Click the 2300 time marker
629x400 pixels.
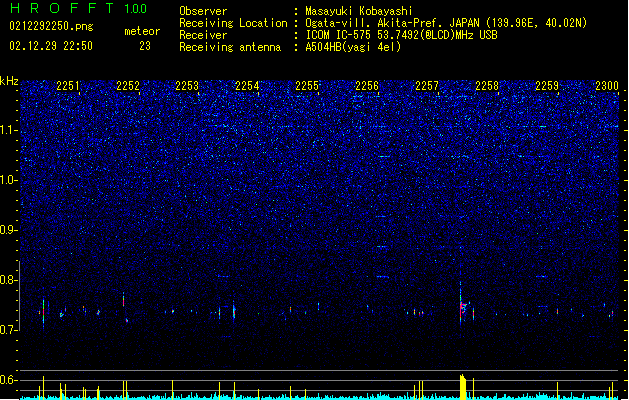pos(607,85)
